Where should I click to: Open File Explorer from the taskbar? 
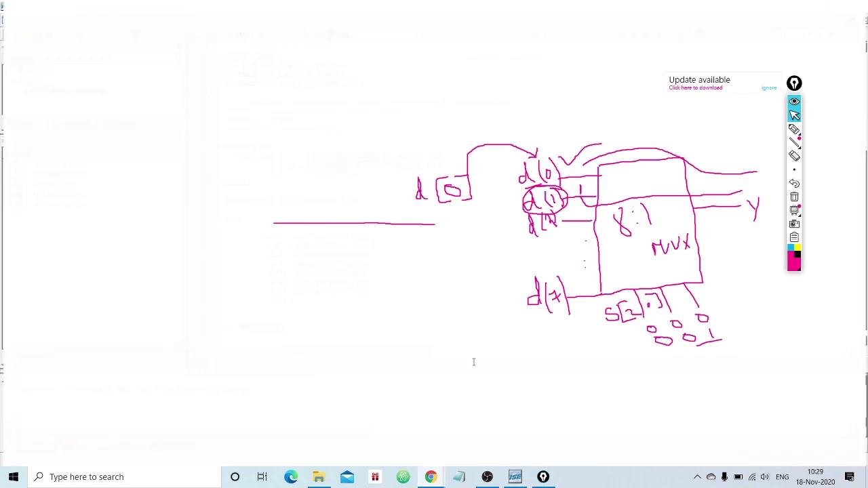(319, 476)
